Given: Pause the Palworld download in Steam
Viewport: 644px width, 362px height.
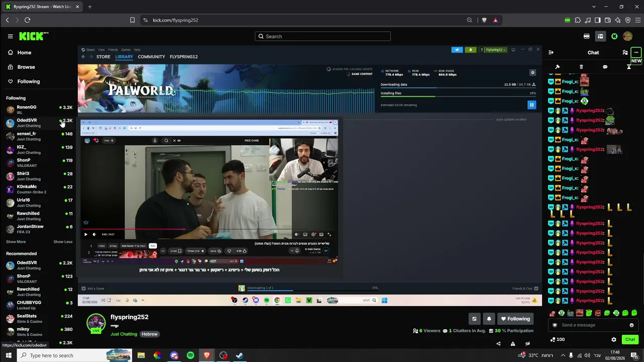Looking at the screenshot, I should pos(531,105).
